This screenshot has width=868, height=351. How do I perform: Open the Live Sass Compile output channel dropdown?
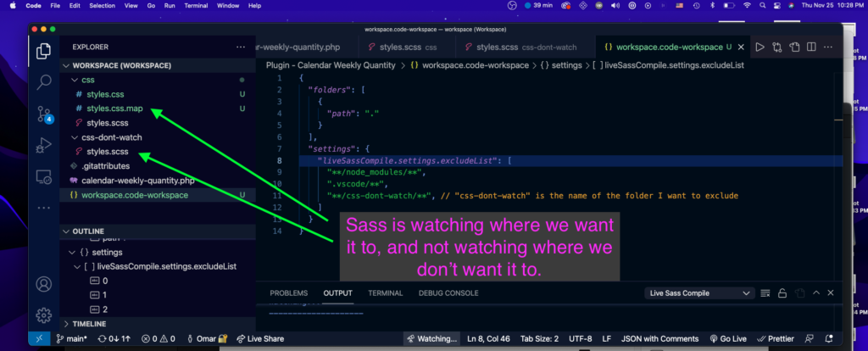pos(699,292)
